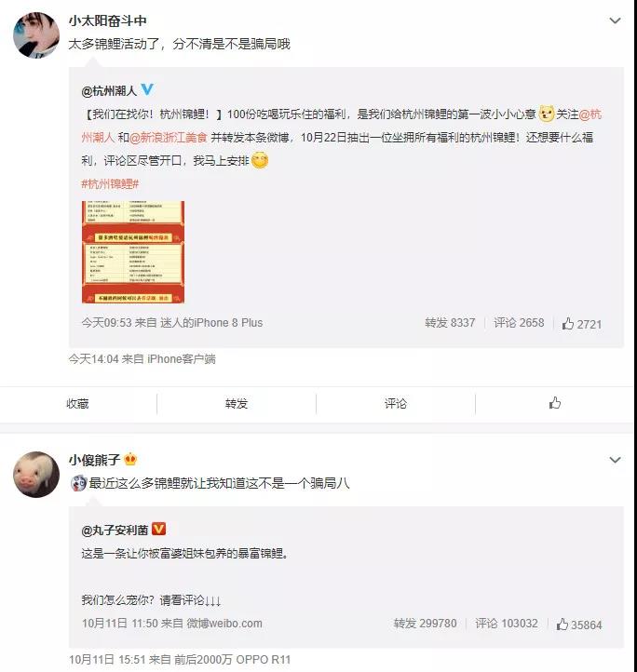View 评论 103032 comments count
The height and width of the screenshot is (672, 637).
(x=507, y=624)
